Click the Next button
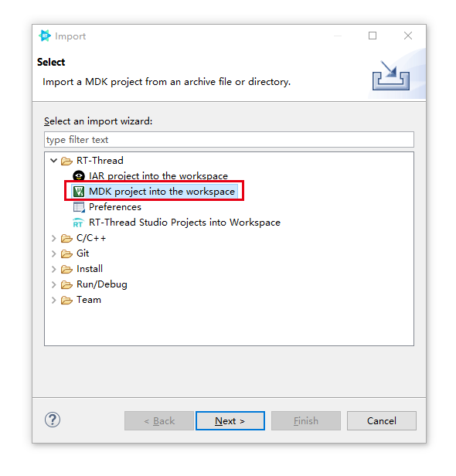 (x=230, y=420)
